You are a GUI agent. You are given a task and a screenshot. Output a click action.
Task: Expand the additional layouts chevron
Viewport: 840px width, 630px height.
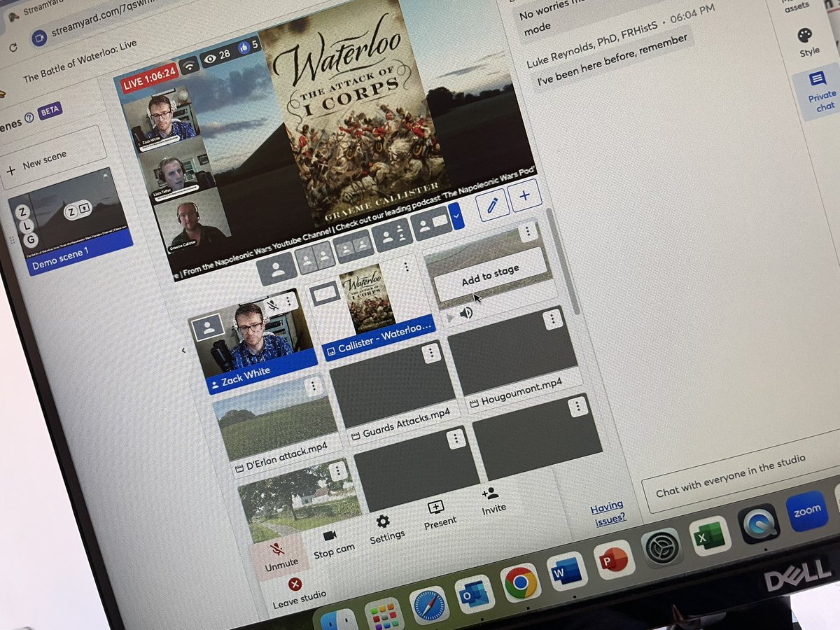457,217
